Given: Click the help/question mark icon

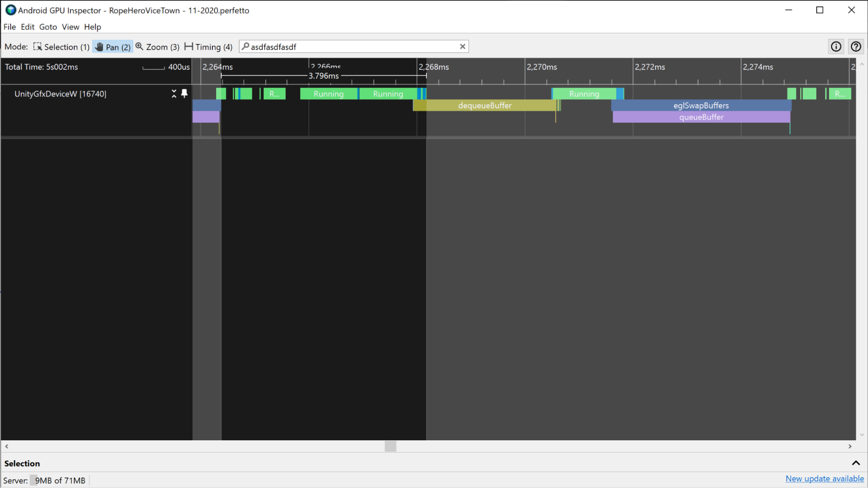Looking at the screenshot, I should (x=856, y=46).
